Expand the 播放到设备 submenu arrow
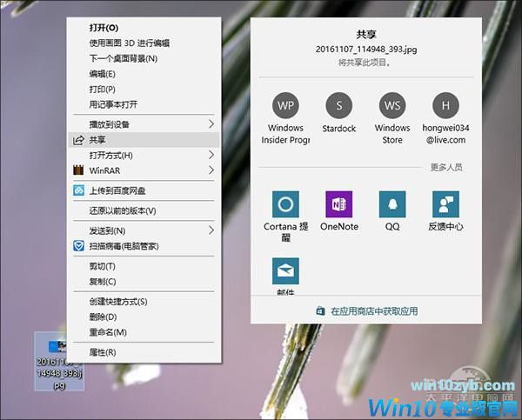 (211, 124)
